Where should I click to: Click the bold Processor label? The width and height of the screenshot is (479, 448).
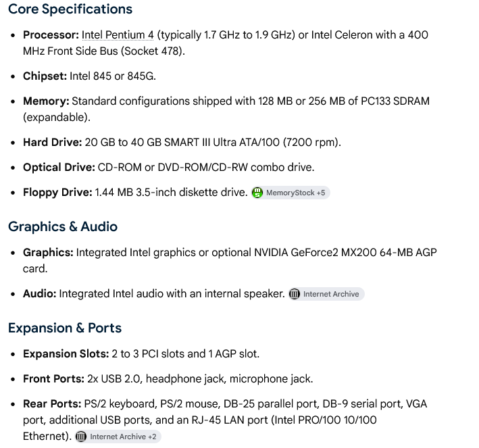[x=51, y=35]
